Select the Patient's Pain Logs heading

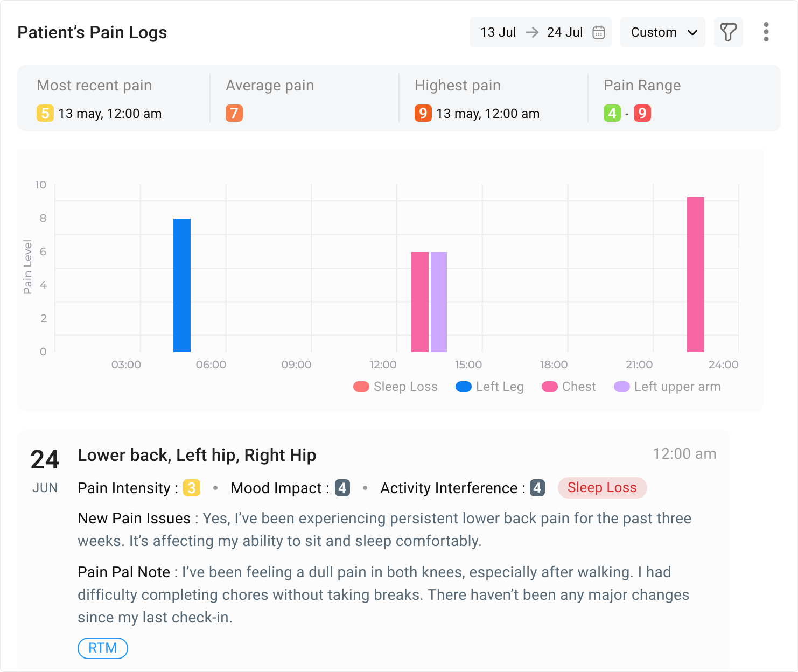(x=92, y=32)
